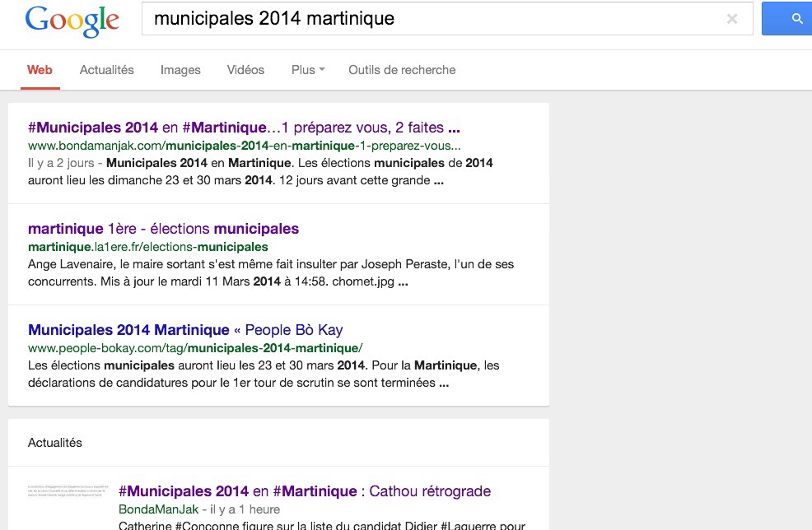Viewport: 812px width, 530px height.
Task: Click the www.bondamanjak.com result URL
Action: coord(244,146)
